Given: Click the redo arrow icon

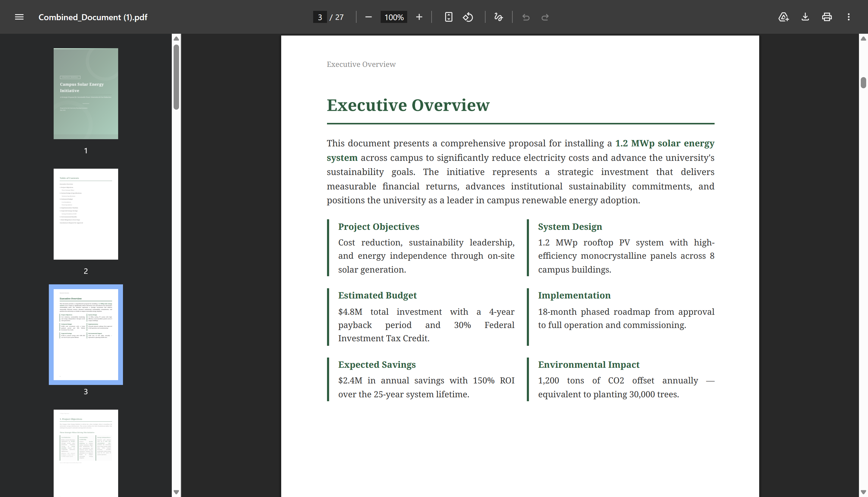Looking at the screenshot, I should 545,17.
